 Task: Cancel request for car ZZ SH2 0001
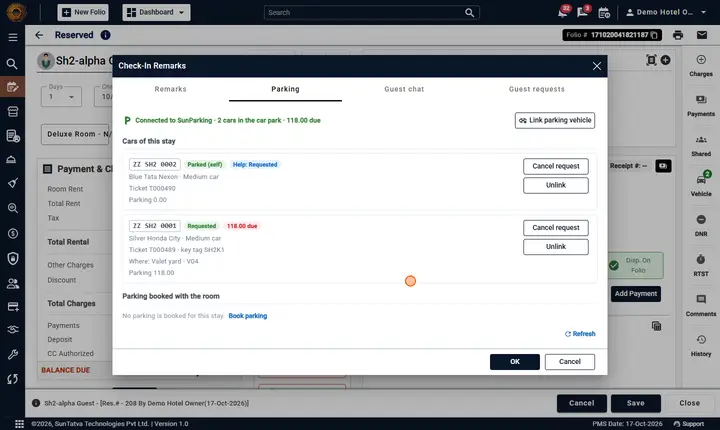point(556,228)
